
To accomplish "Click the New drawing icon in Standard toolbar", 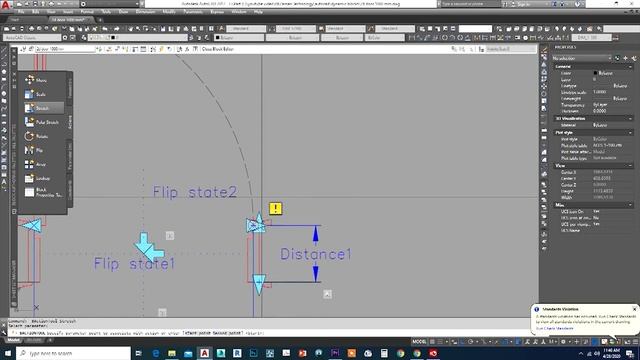I will [x=7, y=29].
